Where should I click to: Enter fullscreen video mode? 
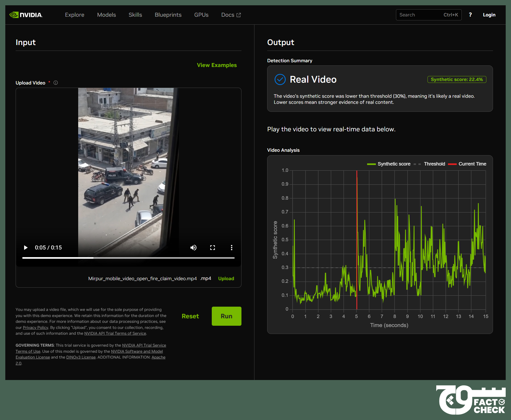pyautogui.click(x=213, y=248)
